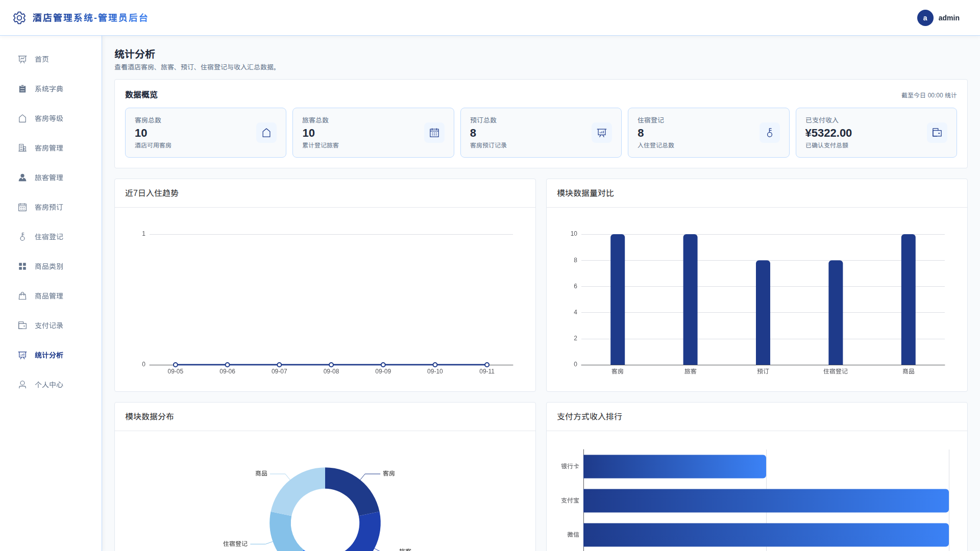This screenshot has height=551, width=980.
Task: Click the light blue 商品 donut slice
Action: tap(298, 487)
